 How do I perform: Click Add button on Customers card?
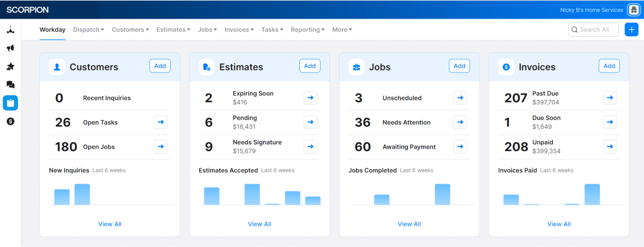[x=160, y=66]
